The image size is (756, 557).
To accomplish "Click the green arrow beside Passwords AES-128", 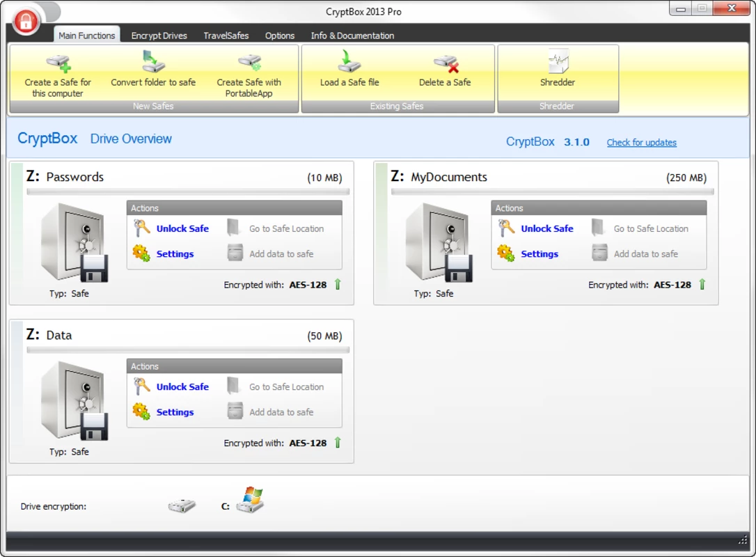I will point(338,285).
